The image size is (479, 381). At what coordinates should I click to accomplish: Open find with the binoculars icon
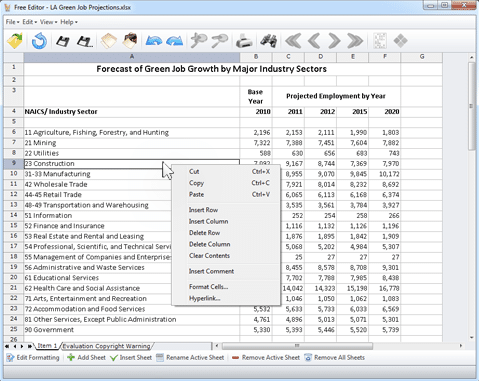tap(269, 41)
